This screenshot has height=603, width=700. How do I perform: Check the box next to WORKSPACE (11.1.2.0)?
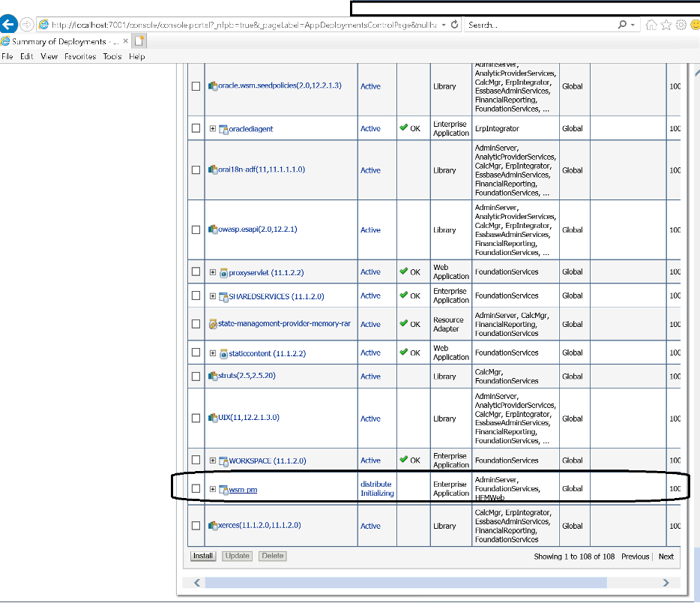(x=196, y=460)
